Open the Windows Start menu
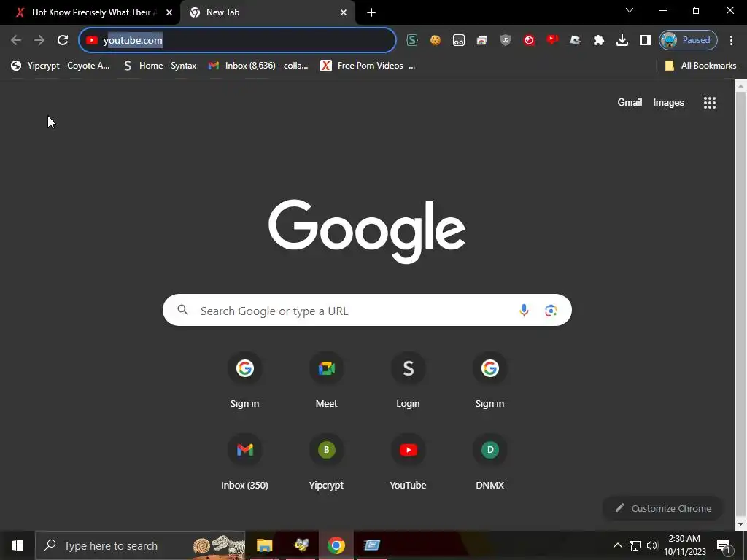The height and width of the screenshot is (560, 747). click(18, 545)
